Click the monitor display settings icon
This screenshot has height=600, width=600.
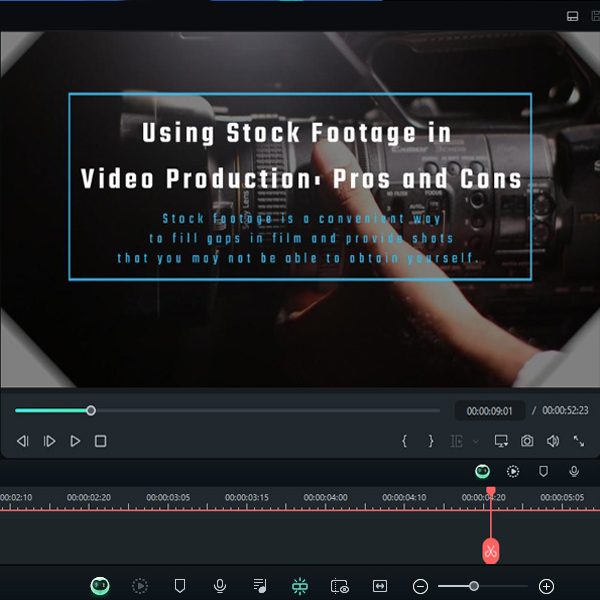(x=501, y=441)
